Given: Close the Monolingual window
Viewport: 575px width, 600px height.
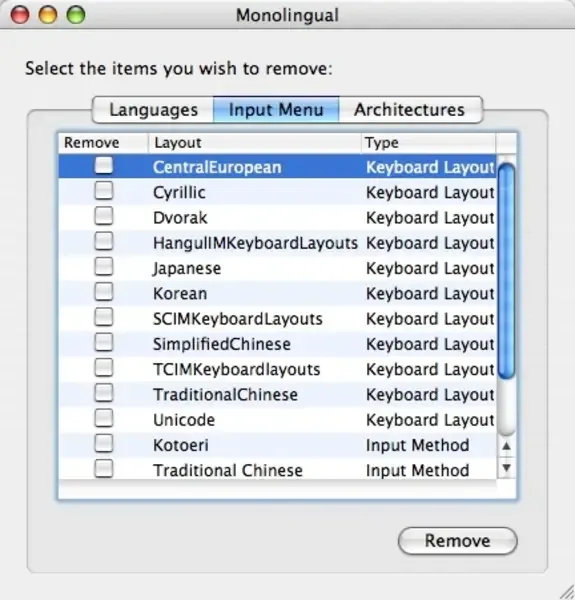Looking at the screenshot, I should 20,15.
